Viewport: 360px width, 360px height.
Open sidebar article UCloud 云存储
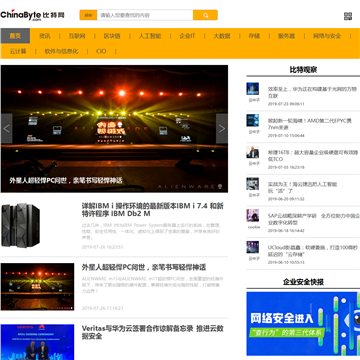[x=313, y=251]
